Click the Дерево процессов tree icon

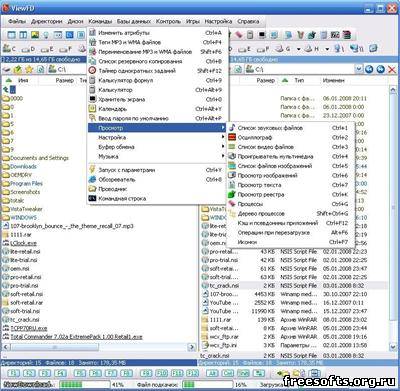tap(232, 213)
